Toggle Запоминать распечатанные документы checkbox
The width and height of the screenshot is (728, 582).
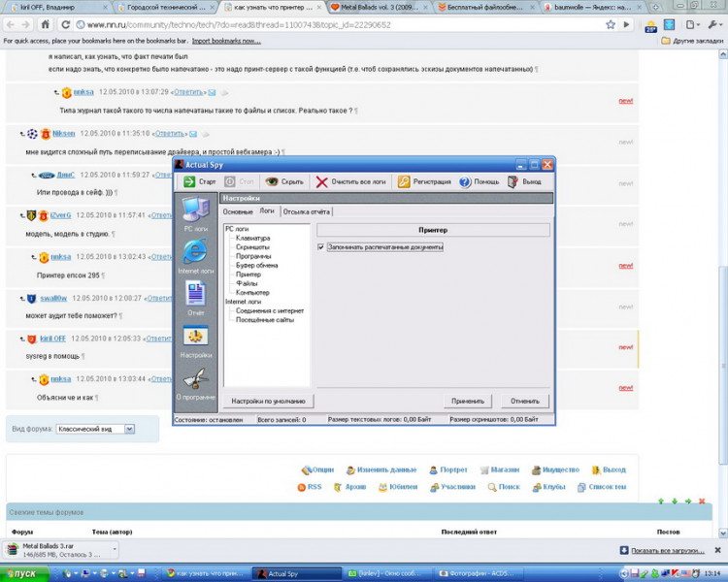321,247
